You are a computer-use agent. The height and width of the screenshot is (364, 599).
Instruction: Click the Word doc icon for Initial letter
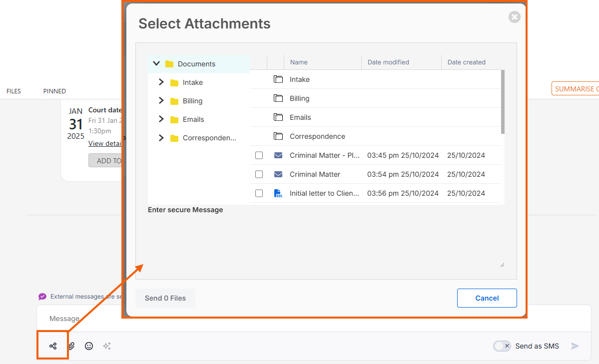pos(278,193)
